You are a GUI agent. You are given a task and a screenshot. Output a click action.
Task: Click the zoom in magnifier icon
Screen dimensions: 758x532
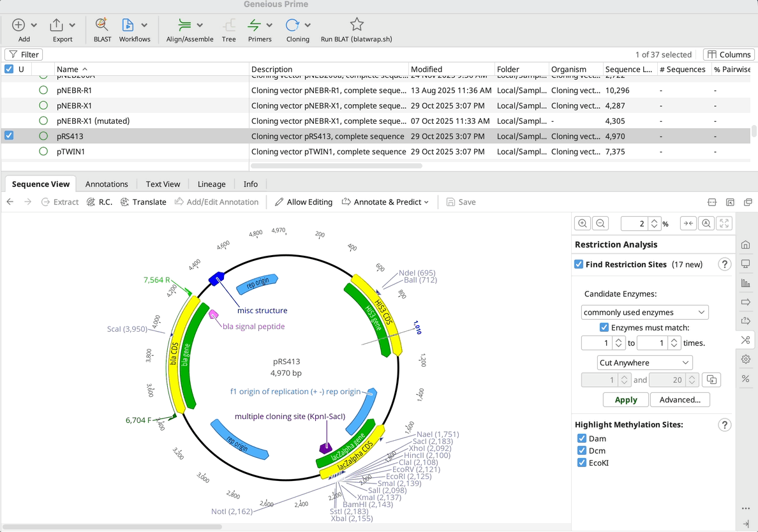click(x=582, y=223)
